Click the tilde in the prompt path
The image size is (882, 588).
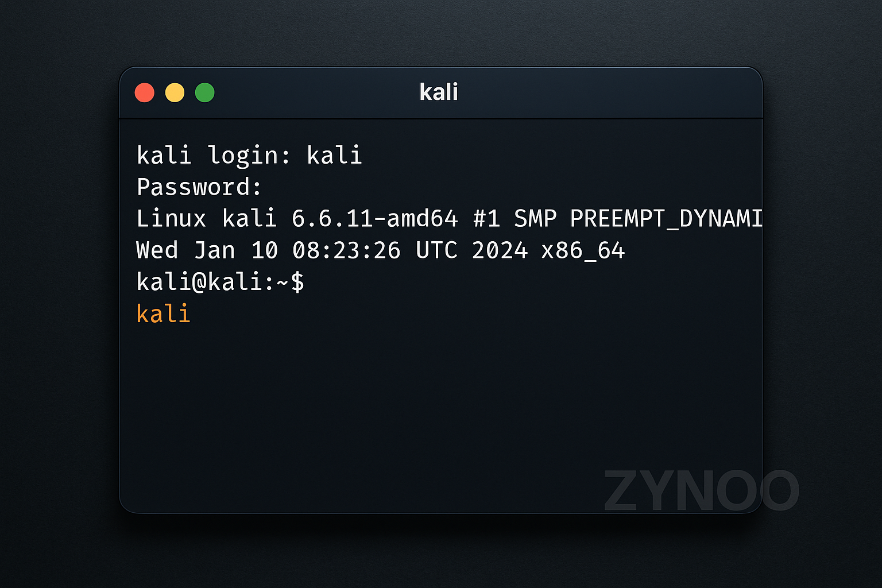[x=282, y=281]
